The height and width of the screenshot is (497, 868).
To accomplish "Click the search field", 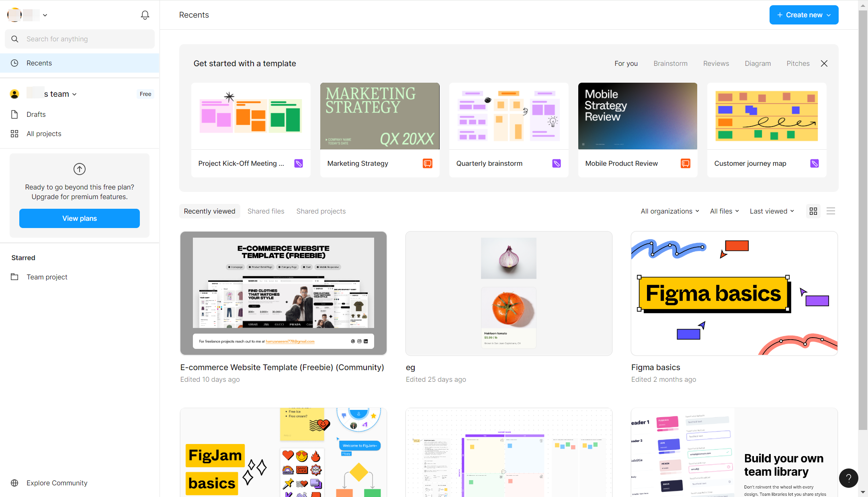I will tap(80, 39).
